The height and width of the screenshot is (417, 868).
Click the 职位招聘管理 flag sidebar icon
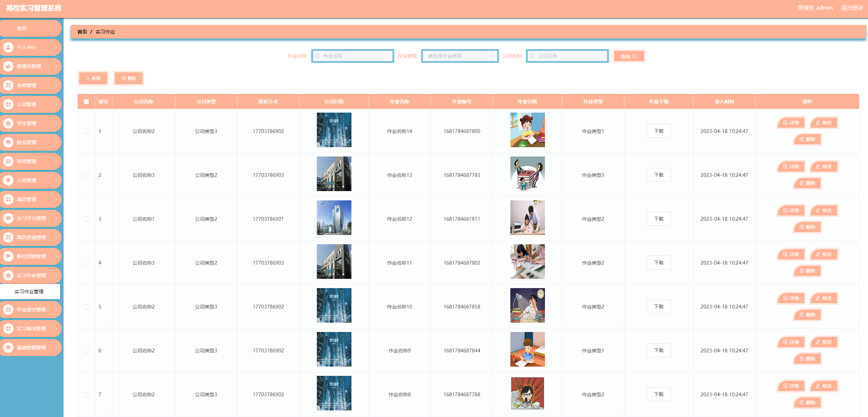pyautogui.click(x=8, y=256)
